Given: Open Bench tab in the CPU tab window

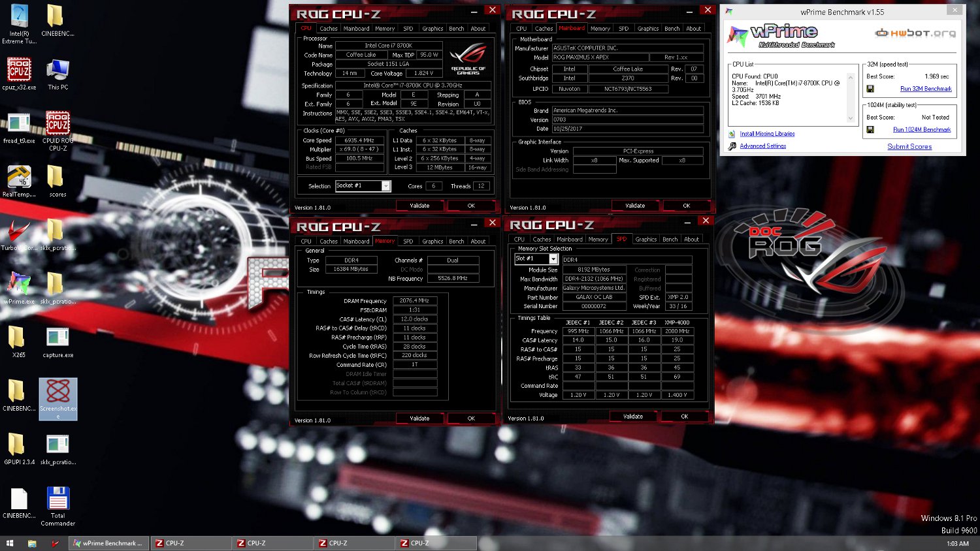Looking at the screenshot, I should point(457,29).
